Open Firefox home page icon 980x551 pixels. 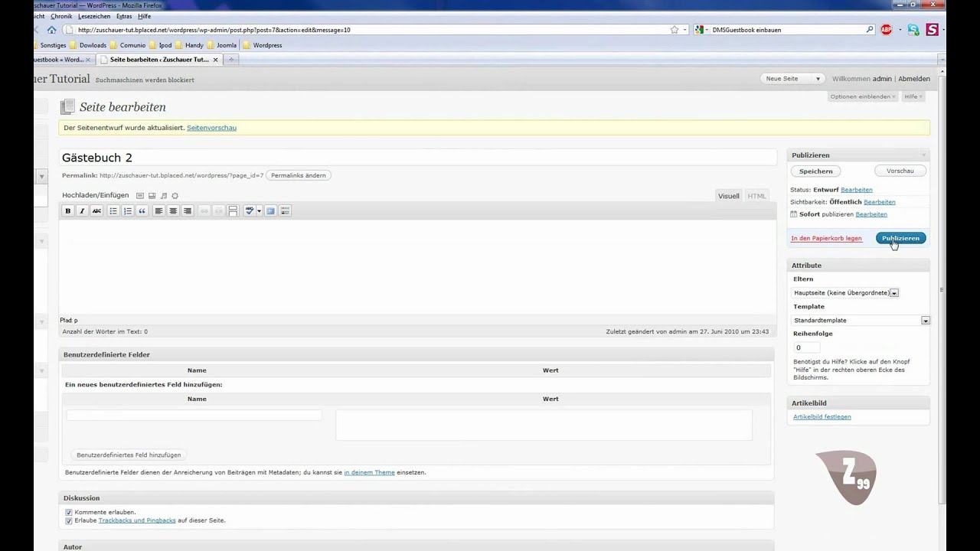point(51,30)
